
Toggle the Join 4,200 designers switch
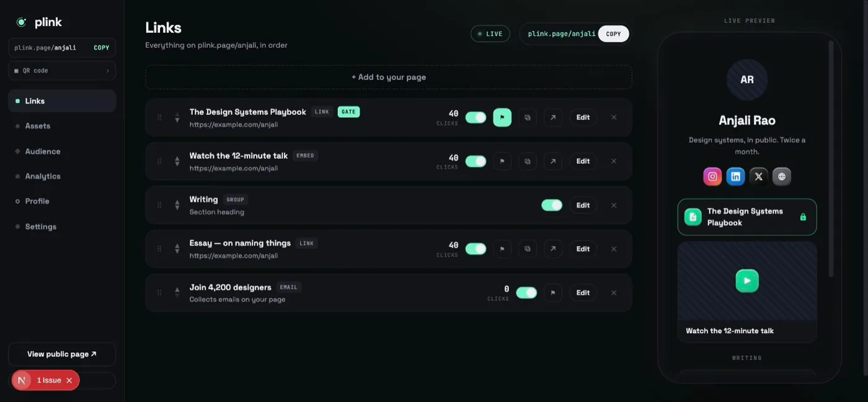click(x=526, y=293)
